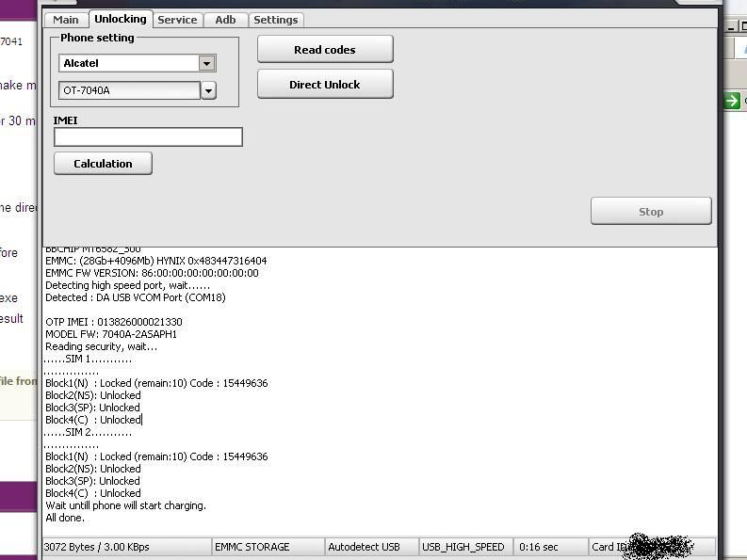Click the Stop button
This screenshot has height=560, width=747.
coord(650,212)
